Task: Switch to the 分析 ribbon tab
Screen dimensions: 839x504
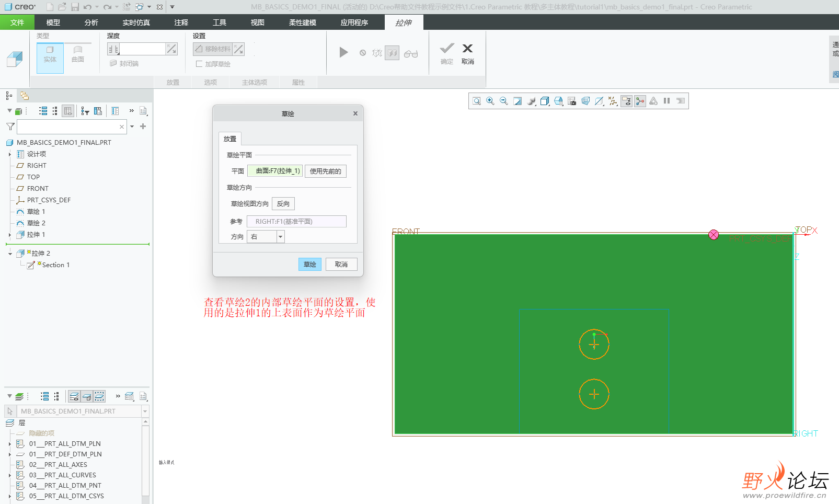Action: click(91, 22)
